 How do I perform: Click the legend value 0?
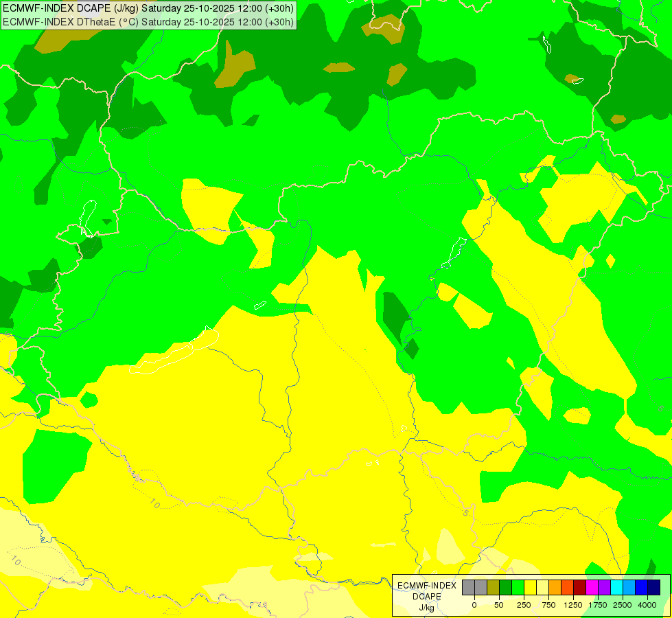pos(474,605)
